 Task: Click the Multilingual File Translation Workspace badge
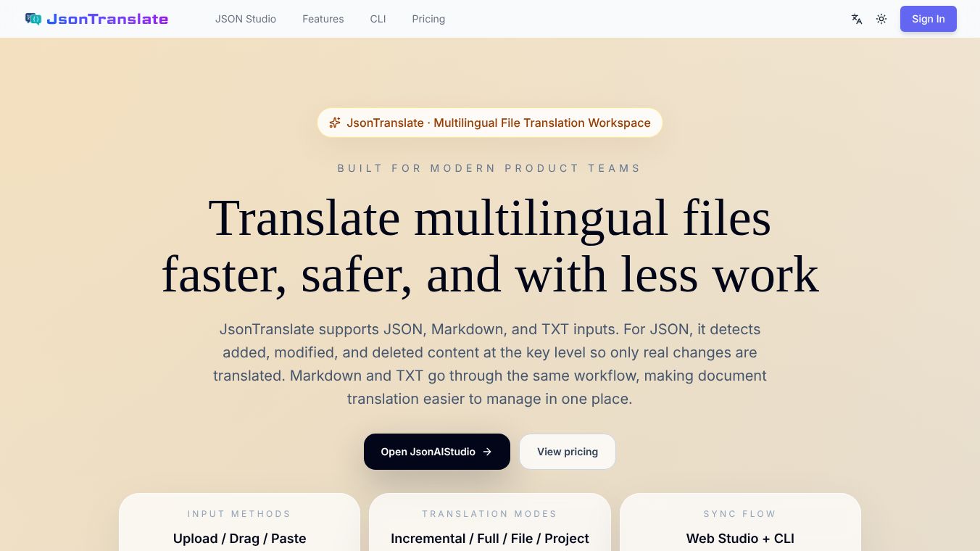490,123
